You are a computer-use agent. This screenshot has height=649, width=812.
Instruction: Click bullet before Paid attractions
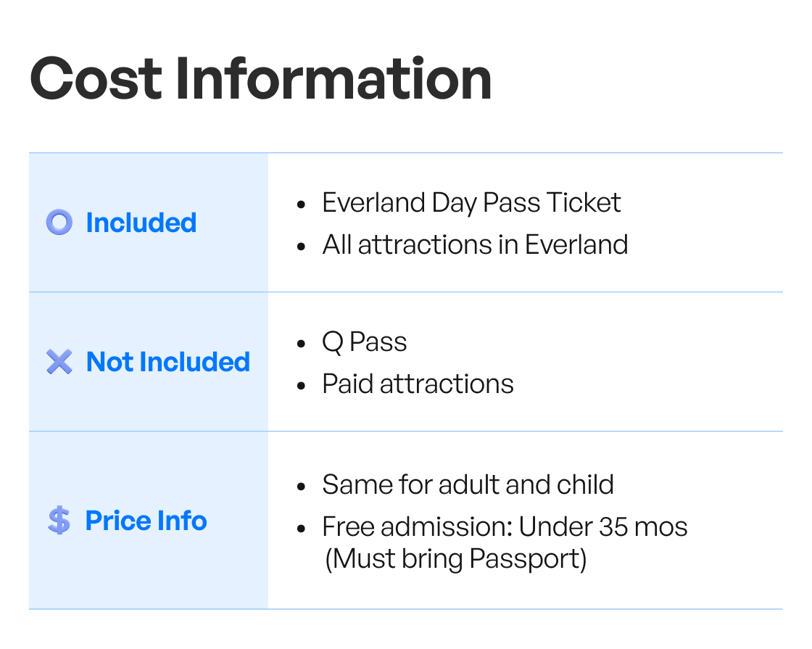click(x=302, y=386)
